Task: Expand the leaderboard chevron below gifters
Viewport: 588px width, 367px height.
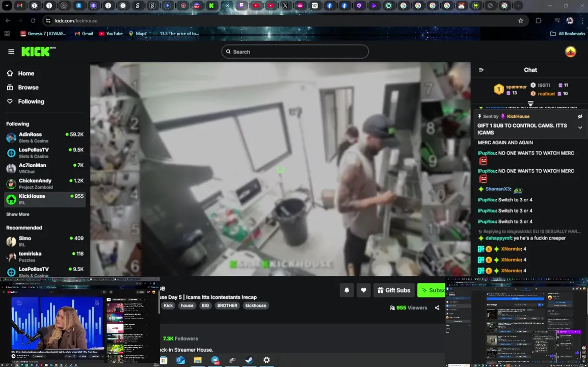Action: (530, 103)
